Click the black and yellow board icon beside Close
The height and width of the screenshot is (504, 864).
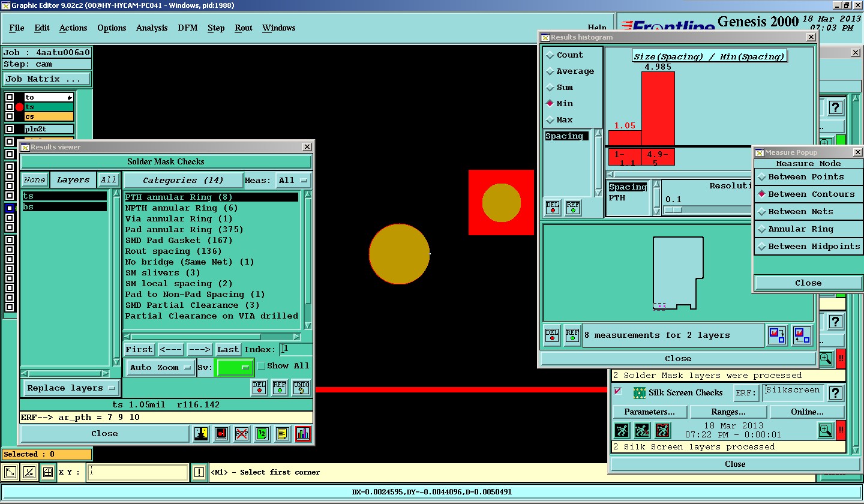201,434
